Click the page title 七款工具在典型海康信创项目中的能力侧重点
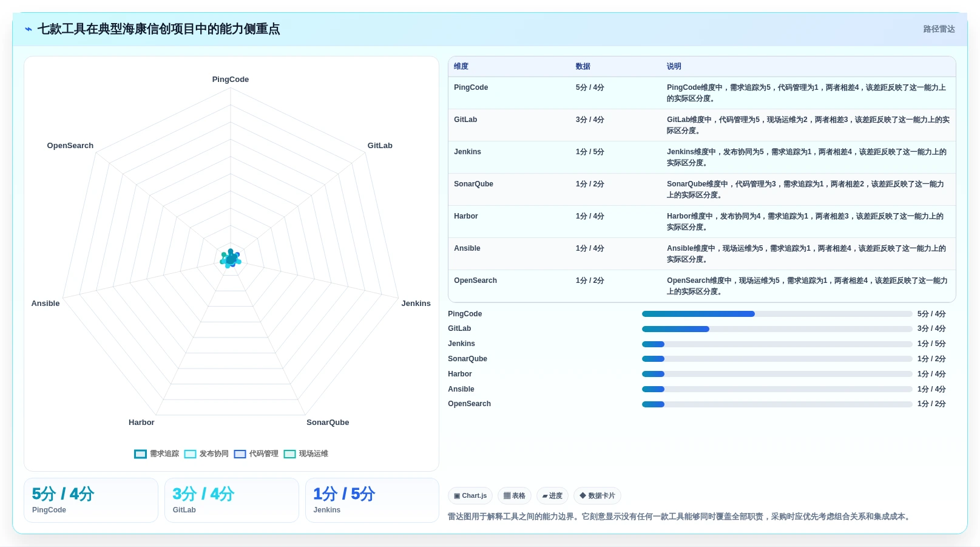The image size is (980, 547). pos(158,29)
